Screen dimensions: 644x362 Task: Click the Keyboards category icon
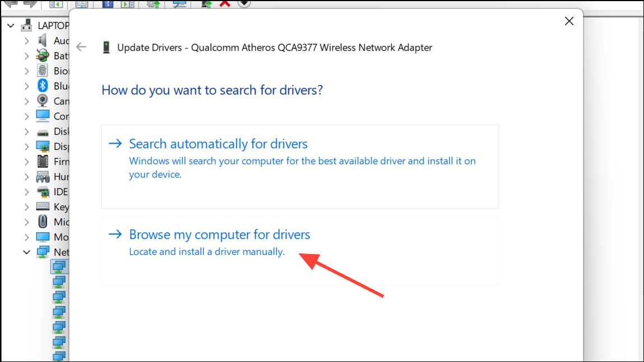click(x=43, y=206)
